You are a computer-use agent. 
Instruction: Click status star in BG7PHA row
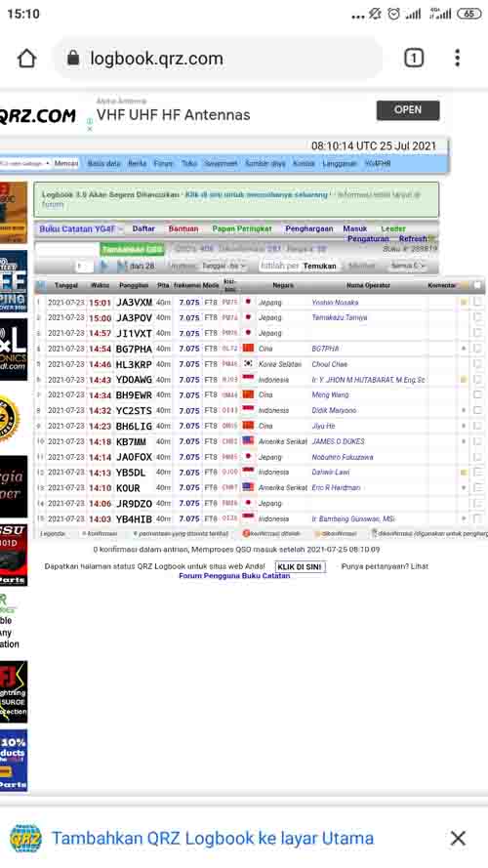[x=464, y=349]
